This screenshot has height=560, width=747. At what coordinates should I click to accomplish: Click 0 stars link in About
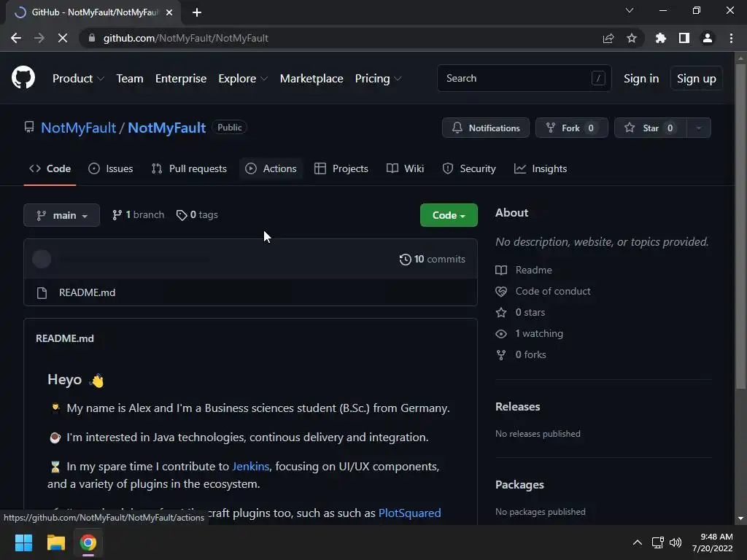tap(530, 312)
